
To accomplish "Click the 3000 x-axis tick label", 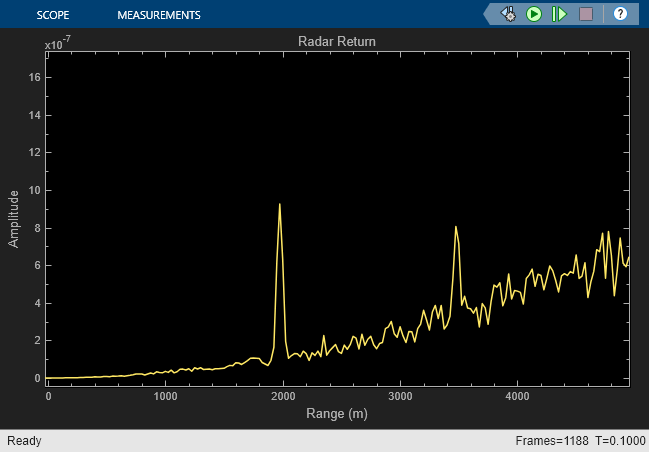I will click(400, 397).
